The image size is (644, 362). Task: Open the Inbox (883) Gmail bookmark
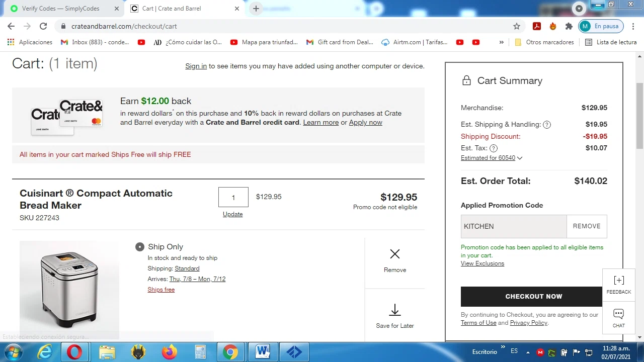click(x=95, y=42)
